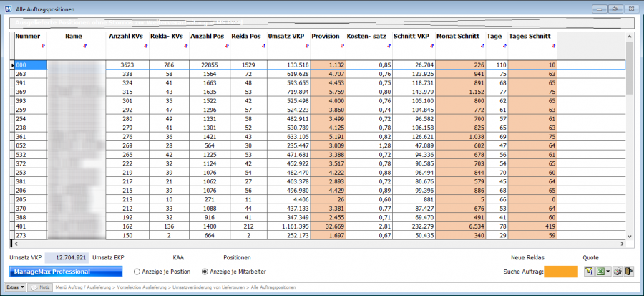
Task: Export the table to Excel
Action: coord(600,272)
